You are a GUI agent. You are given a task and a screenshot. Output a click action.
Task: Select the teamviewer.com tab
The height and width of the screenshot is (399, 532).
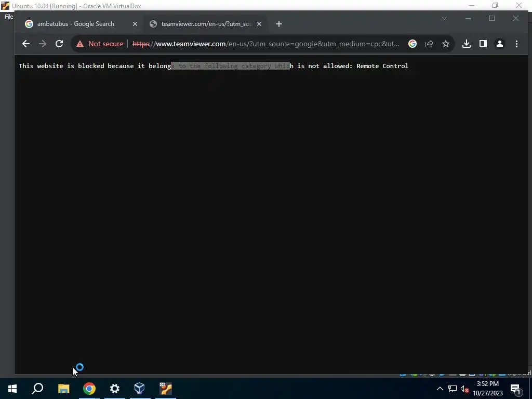pos(206,24)
